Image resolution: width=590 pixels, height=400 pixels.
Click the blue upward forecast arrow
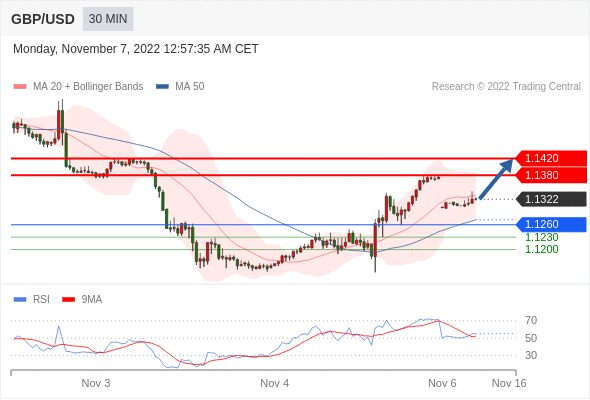coord(496,179)
